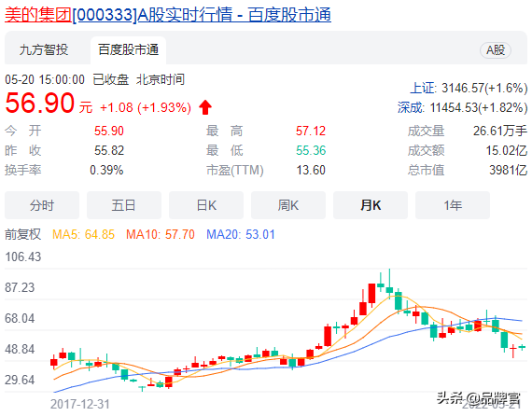
Task: Click the 成交额 value 15.02亿
Action: click(507, 150)
